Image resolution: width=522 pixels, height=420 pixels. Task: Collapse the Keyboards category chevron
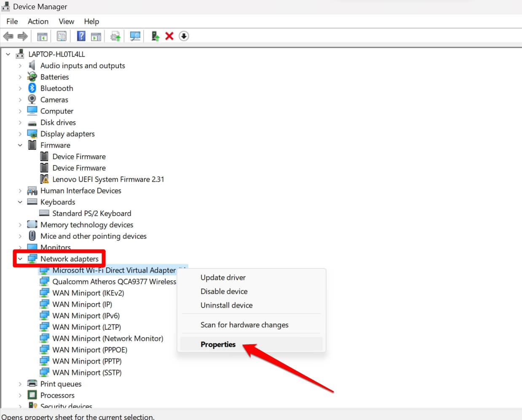click(20, 202)
